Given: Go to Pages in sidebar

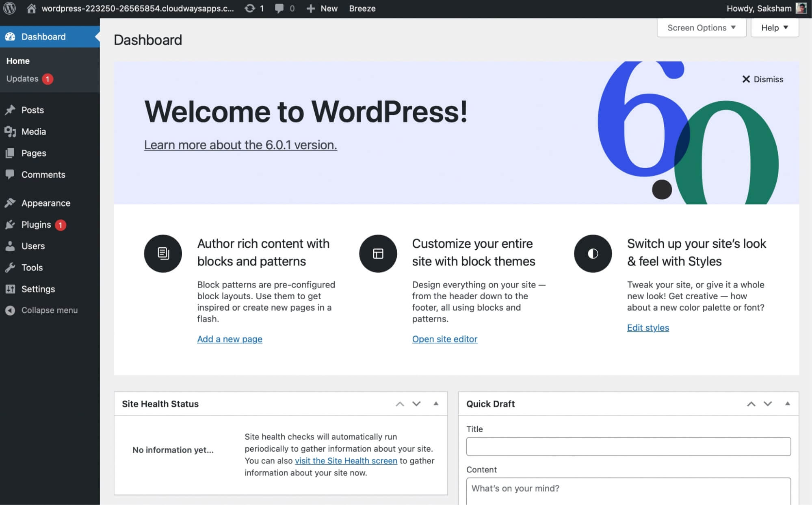Looking at the screenshot, I should tap(34, 153).
